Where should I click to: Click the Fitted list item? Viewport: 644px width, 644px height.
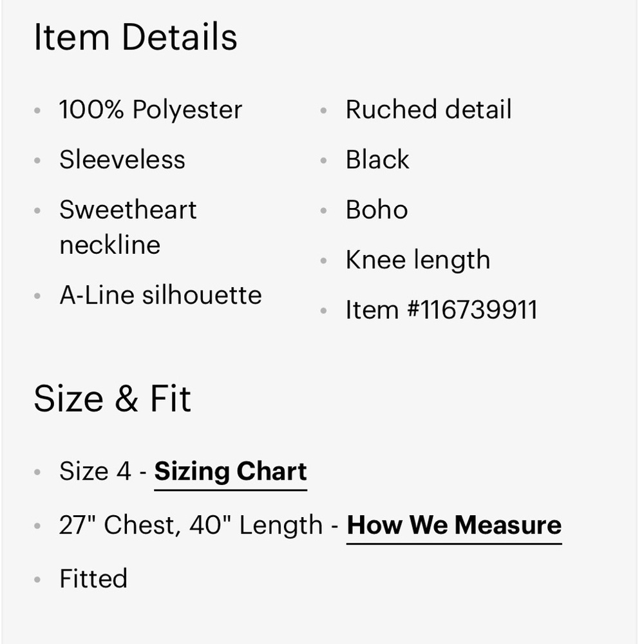tap(93, 578)
